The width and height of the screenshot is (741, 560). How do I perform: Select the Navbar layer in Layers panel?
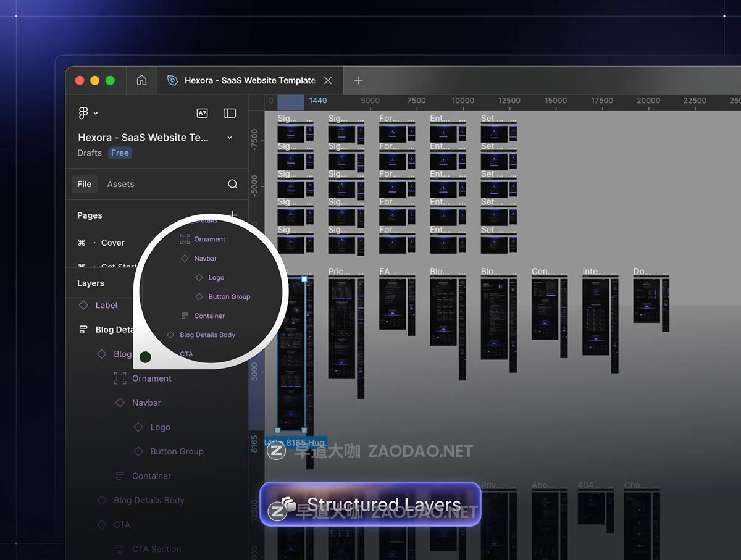(x=146, y=403)
